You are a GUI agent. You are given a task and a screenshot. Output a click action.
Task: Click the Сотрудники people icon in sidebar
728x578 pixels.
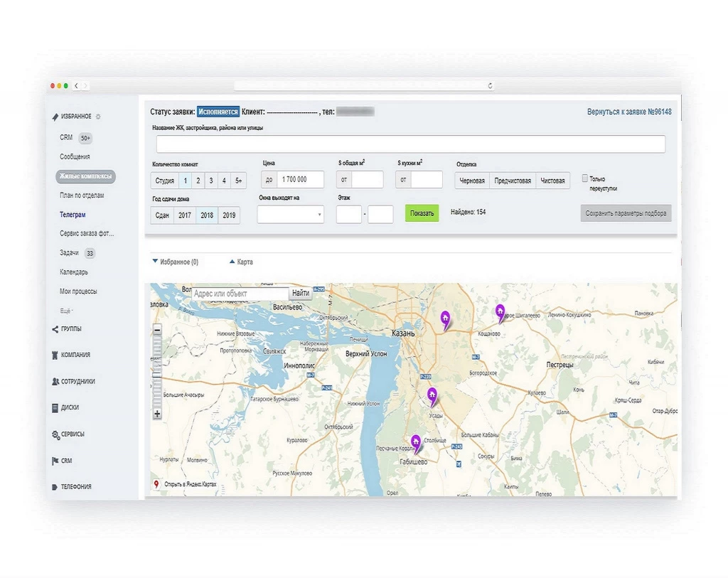55,382
